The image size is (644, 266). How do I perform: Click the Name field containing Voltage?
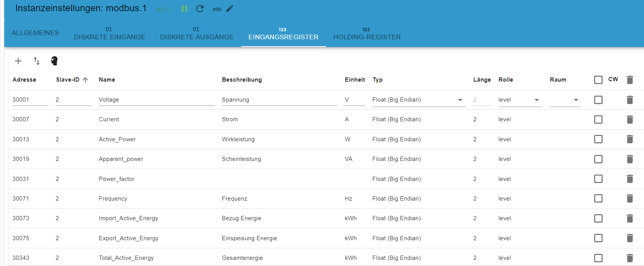pos(156,100)
